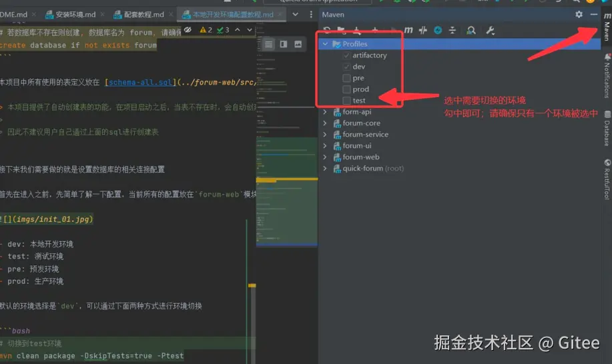The width and height of the screenshot is (612, 364).
Task: Enable the pre profile checkbox
Action: (346, 78)
